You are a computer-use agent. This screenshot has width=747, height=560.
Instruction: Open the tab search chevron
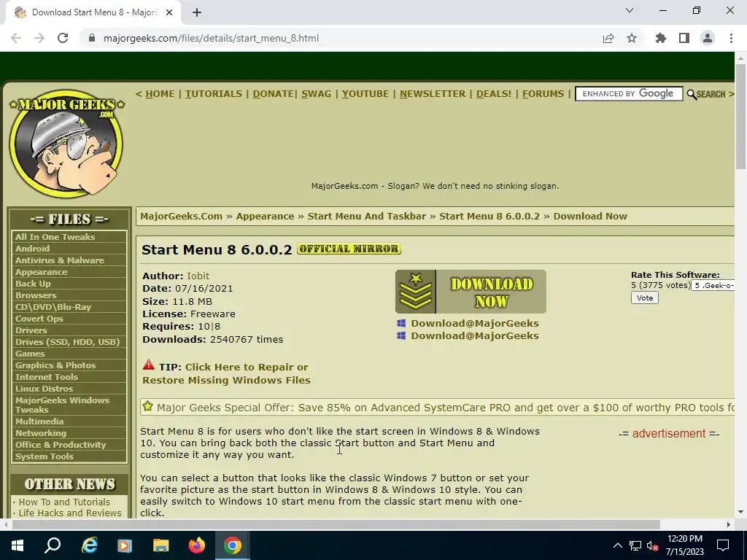[630, 10]
